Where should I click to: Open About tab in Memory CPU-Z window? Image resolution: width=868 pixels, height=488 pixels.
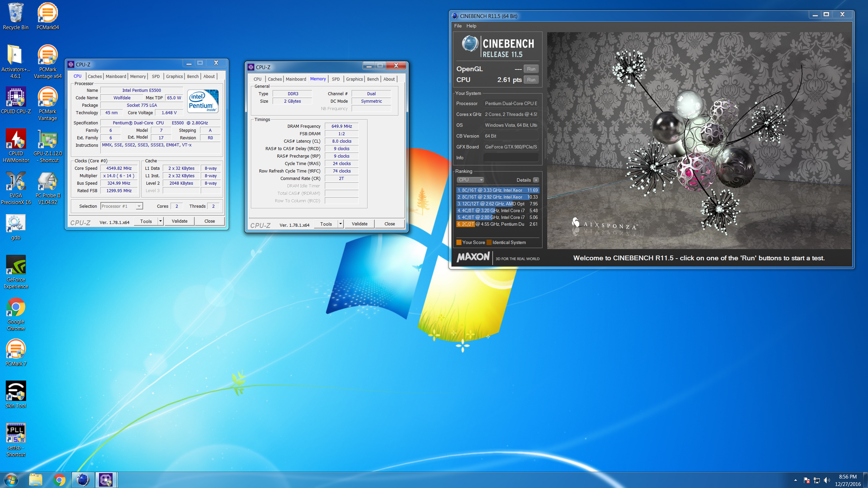coord(389,79)
